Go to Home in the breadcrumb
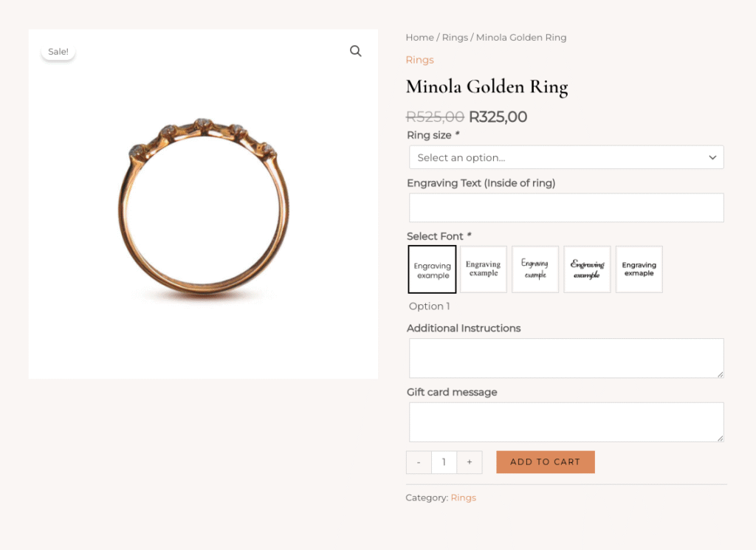Image resolution: width=756 pixels, height=550 pixels. (x=419, y=38)
